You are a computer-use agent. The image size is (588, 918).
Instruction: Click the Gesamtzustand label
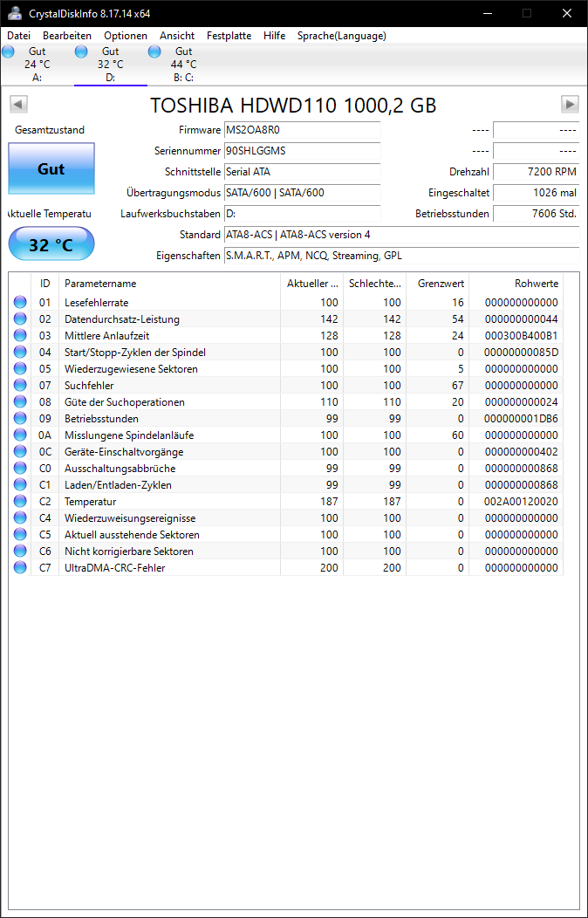coord(50,130)
